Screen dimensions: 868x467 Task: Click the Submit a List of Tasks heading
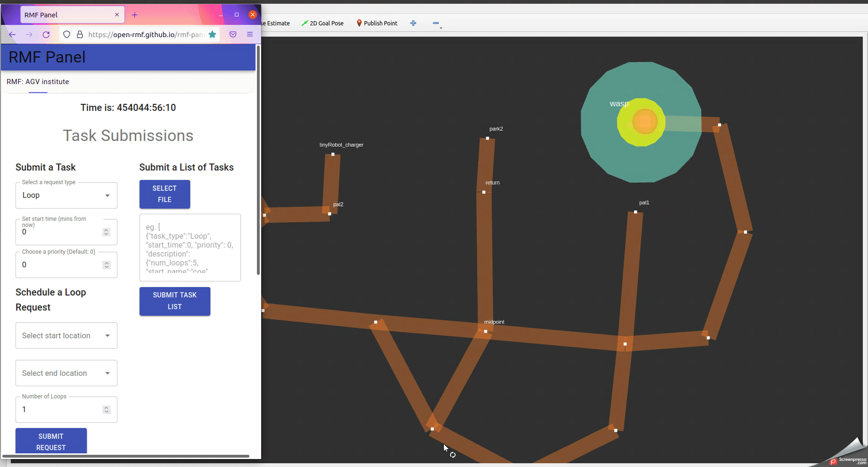pos(186,167)
